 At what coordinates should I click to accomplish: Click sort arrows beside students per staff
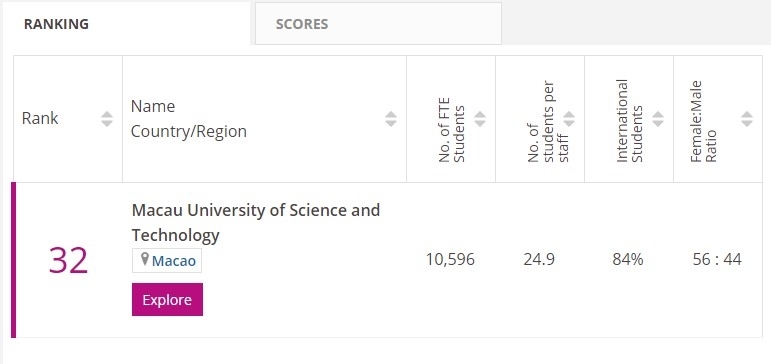click(x=569, y=119)
